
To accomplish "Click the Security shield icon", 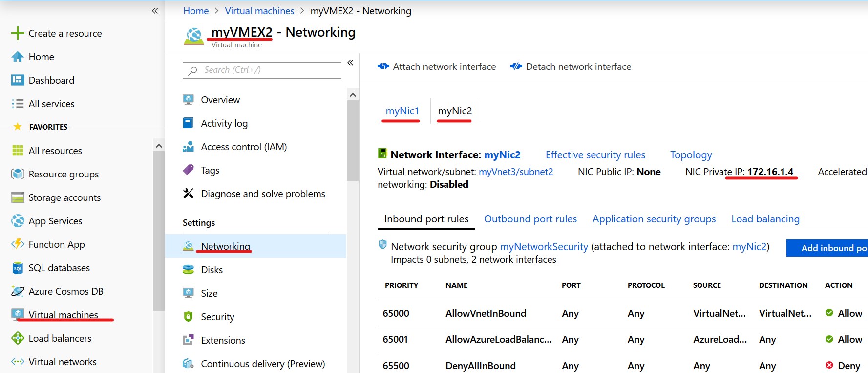I will (x=188, y=317).
